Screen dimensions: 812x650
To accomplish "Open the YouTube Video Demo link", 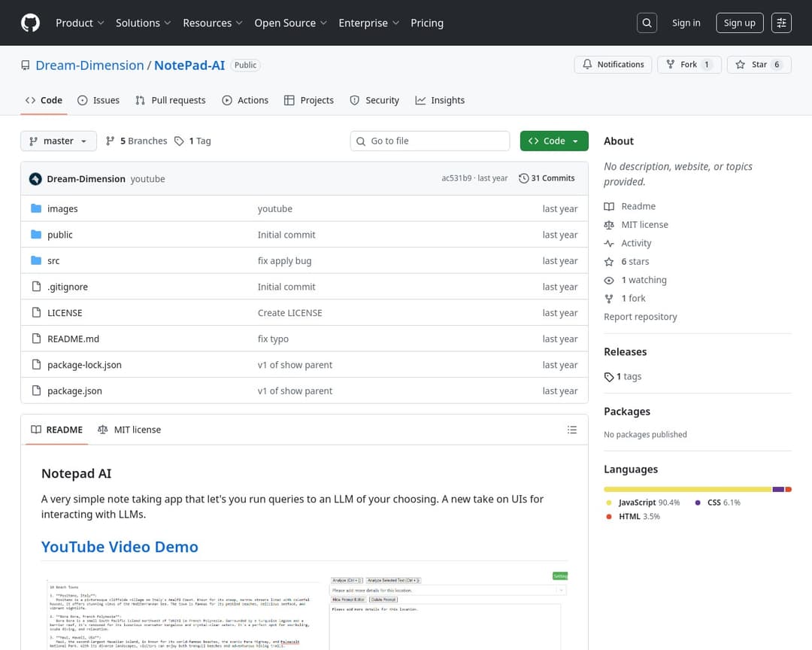I will (120, 547).
